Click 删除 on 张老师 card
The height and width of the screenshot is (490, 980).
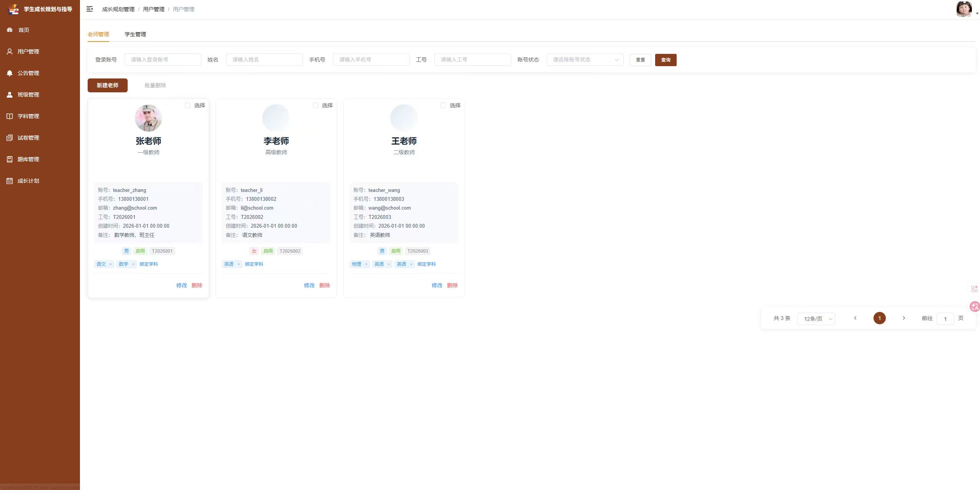pyautogui.click(x=197, y=285)
